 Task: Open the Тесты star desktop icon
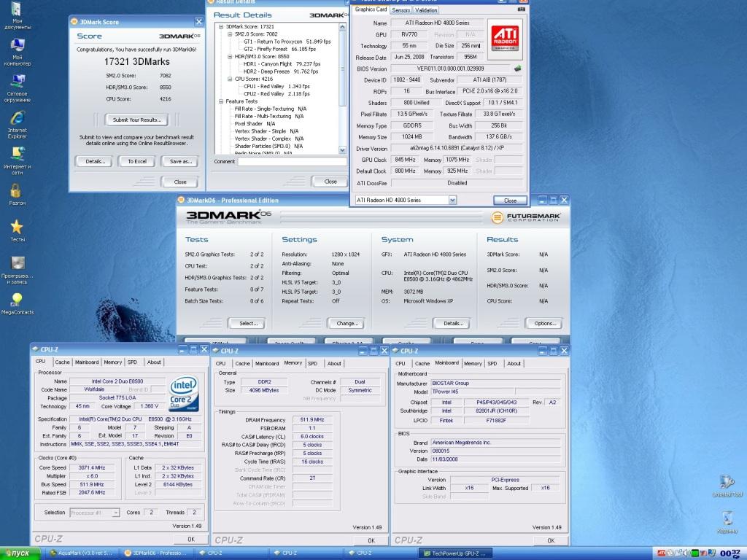pyautogui.click(x=18, y=231)
